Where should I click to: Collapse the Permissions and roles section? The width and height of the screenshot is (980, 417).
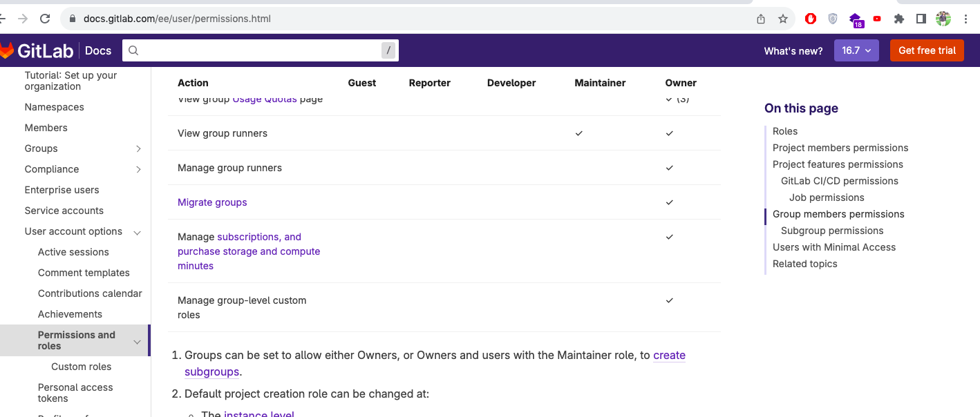click(137, 342)
